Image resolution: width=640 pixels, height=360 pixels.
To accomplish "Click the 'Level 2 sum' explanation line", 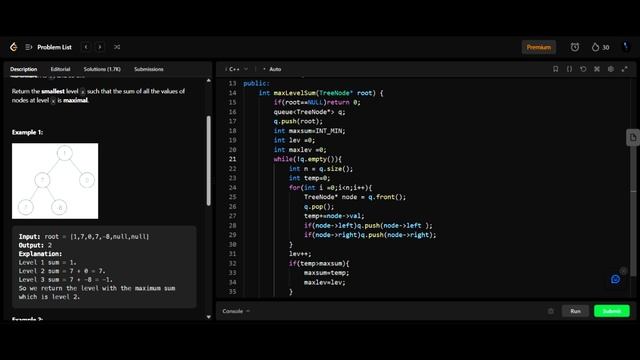I will pos(62,271).
